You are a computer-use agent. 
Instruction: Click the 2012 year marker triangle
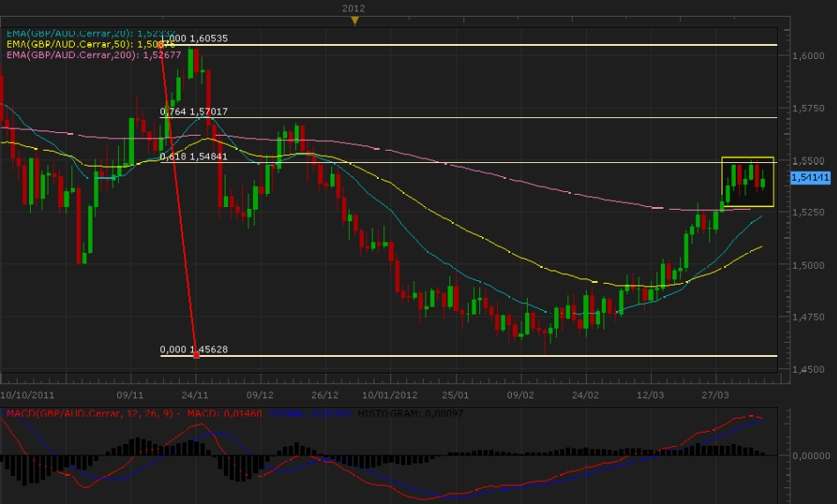pyautogui.click(x=354, y=20)
